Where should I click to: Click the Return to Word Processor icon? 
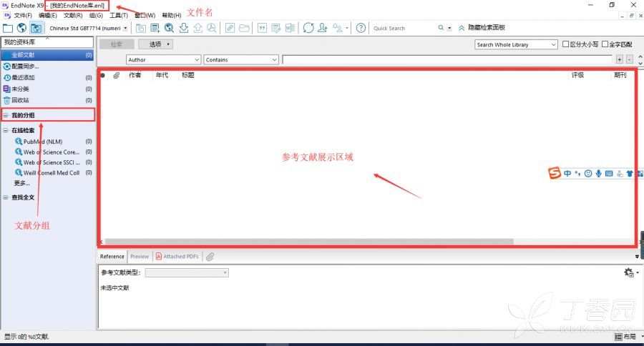(290, 28)
